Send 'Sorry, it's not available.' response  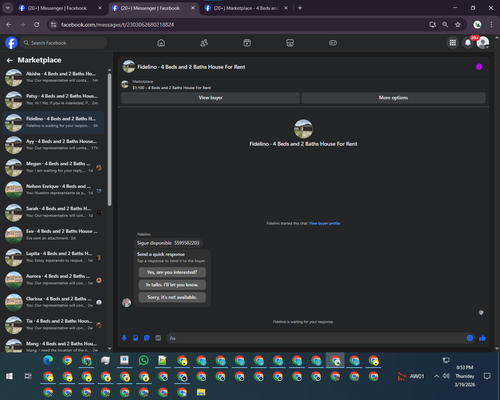(172, 297)
